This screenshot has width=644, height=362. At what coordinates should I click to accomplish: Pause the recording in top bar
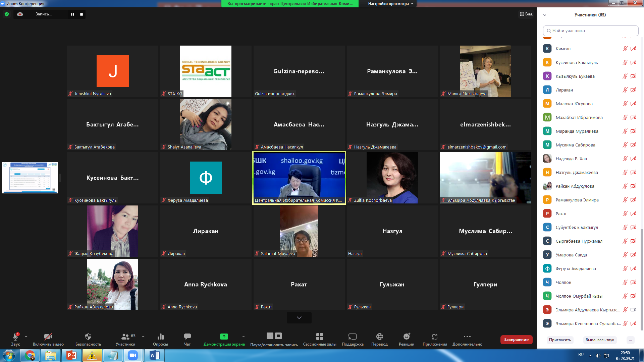(72, 14)
